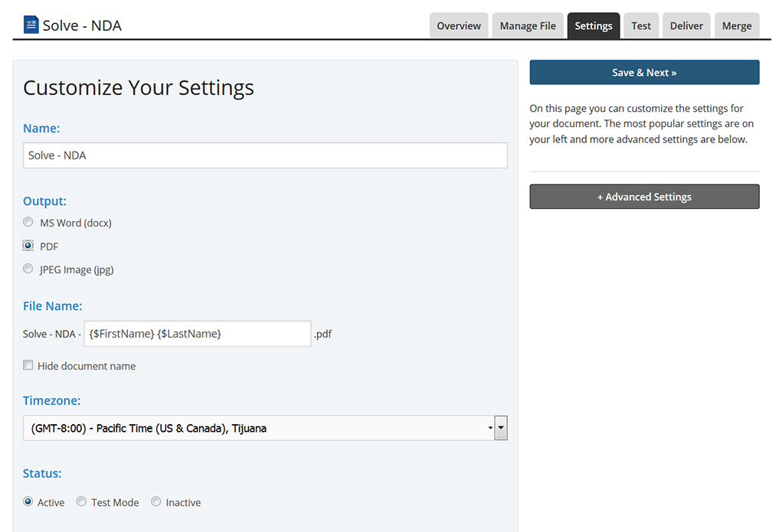Viewport: 779px width, 532px height.
Task: Set document status to Inactive
Action: click(x=156, y=502)
